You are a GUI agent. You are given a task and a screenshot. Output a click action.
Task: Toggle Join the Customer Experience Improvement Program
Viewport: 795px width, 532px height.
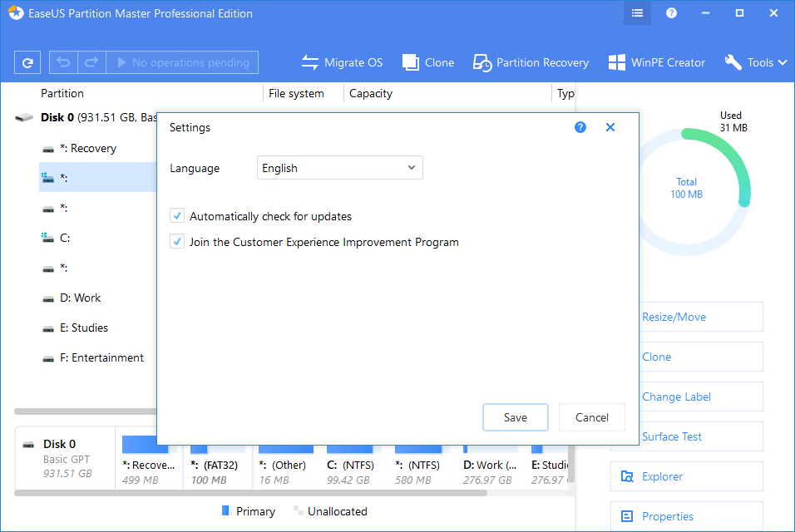[177, 243]
